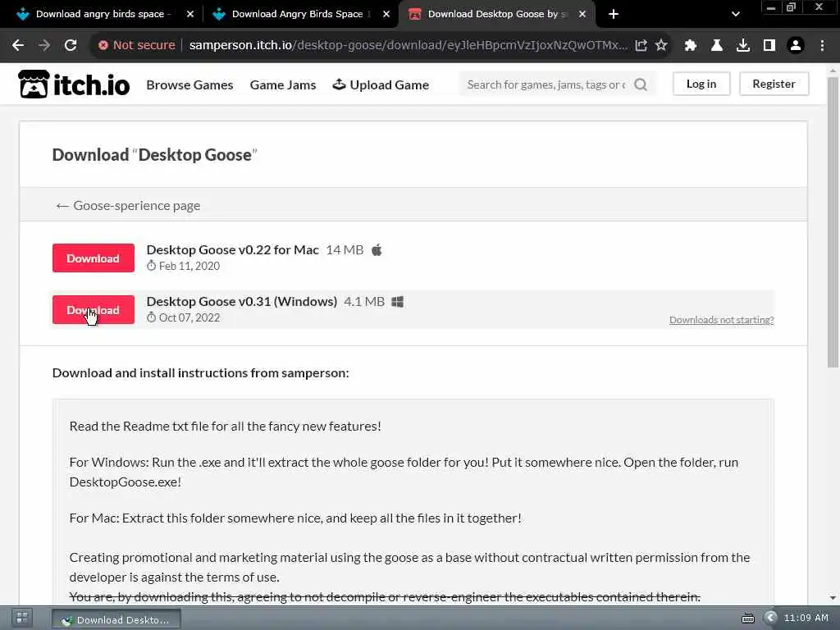
Task: Close the Download Desktop Goose tab
Action: click(x=582, y=15)
